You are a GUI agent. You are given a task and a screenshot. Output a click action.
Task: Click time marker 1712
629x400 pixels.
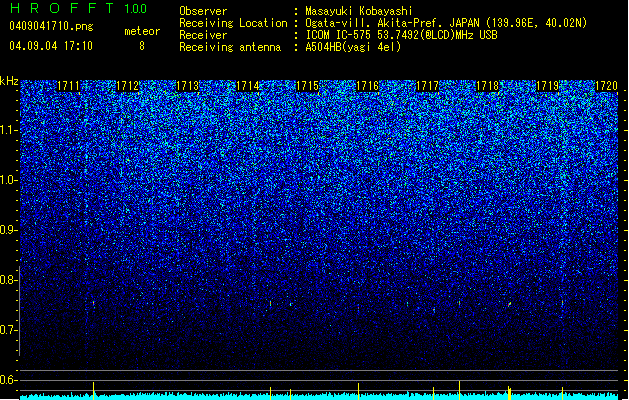point(127,86)
